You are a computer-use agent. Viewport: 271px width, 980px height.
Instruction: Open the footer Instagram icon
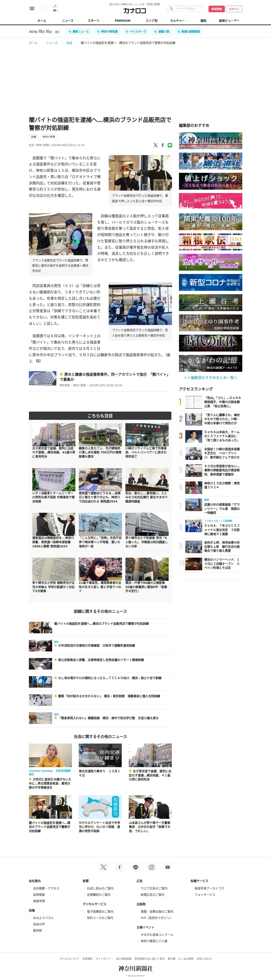(x=151, y=867)
